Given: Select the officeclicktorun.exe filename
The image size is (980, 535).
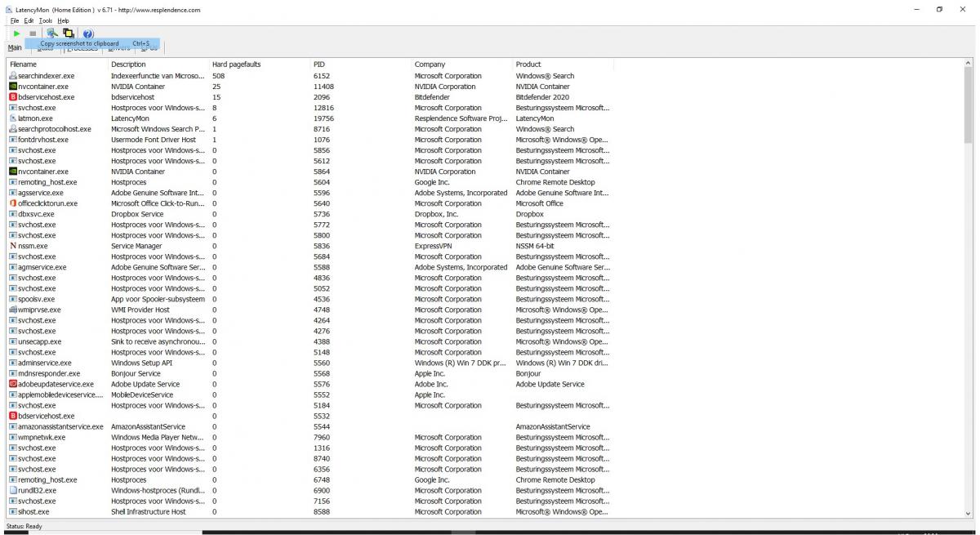Looking at the screenshot, I should tap(47, 203).
